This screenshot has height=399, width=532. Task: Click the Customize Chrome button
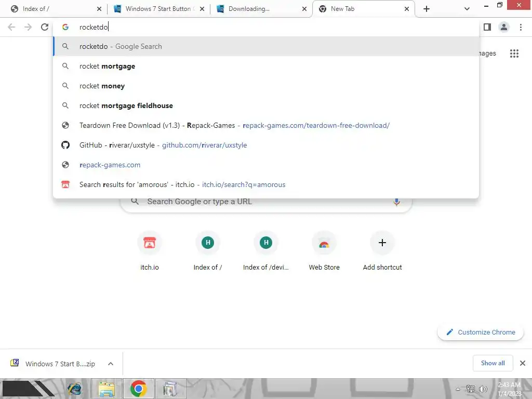[x=481, y=332]
